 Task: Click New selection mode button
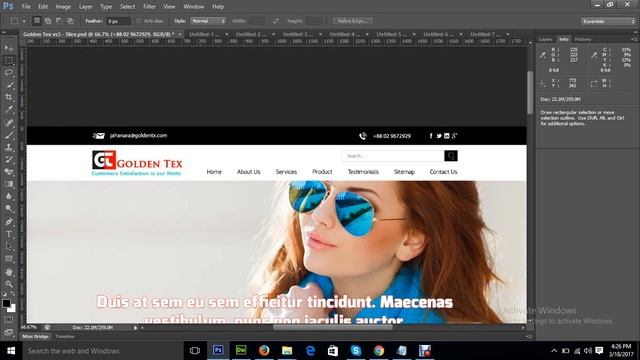(37, 20)
